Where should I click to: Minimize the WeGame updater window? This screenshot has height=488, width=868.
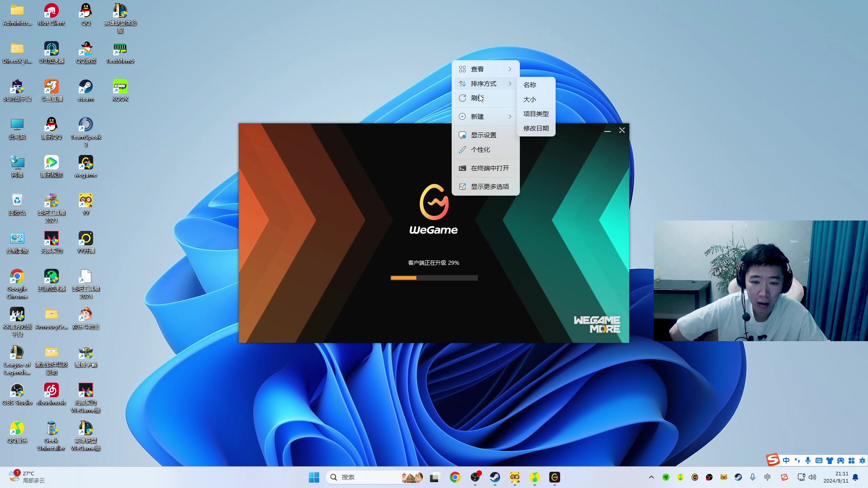coord(608,131)
